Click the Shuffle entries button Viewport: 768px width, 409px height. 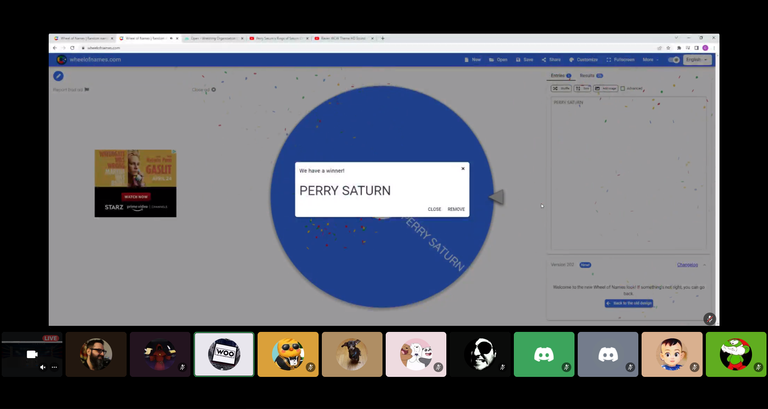[x=561, y=89]
